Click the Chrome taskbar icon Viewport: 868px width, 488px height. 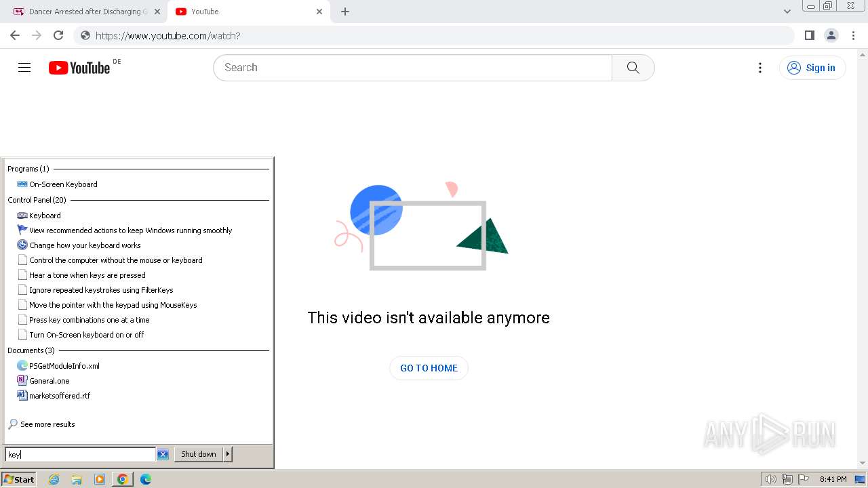[123, 479]
